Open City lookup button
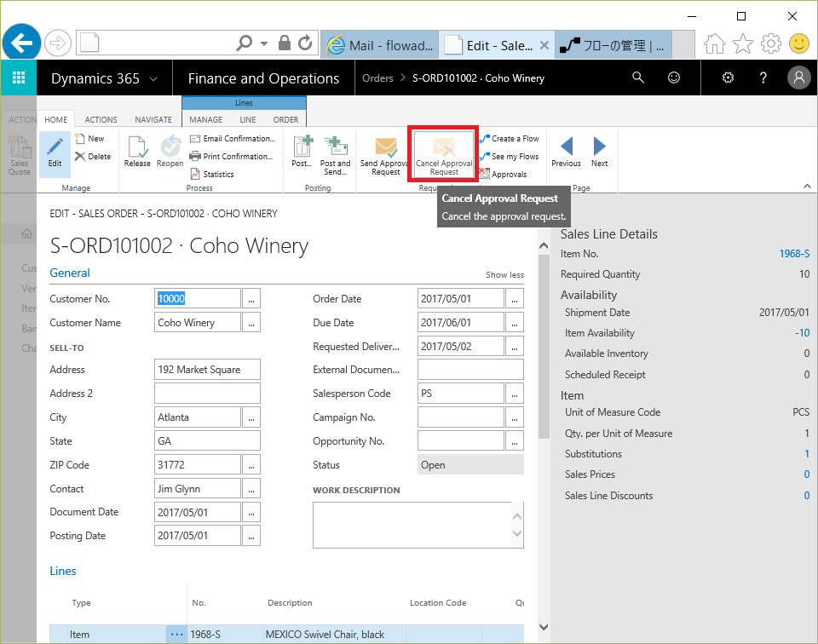This screenshot has width=818, height=644. click(251, 417)
